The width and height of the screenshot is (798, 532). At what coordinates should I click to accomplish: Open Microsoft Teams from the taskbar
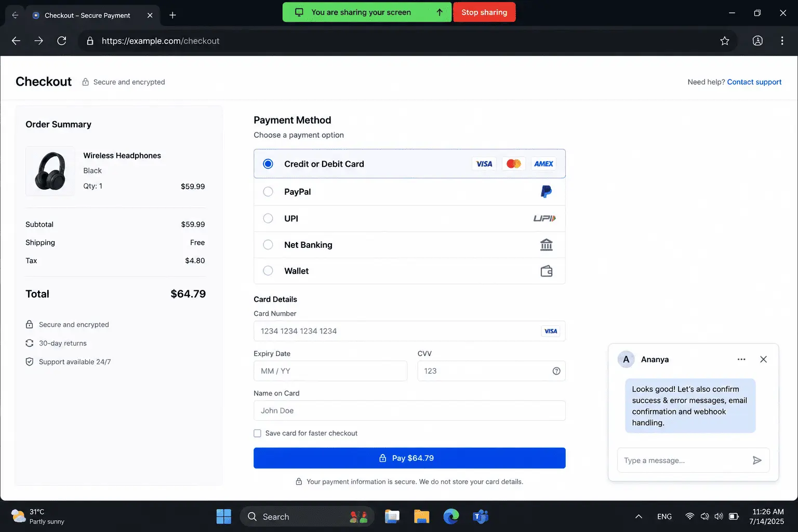pos(481,516)
